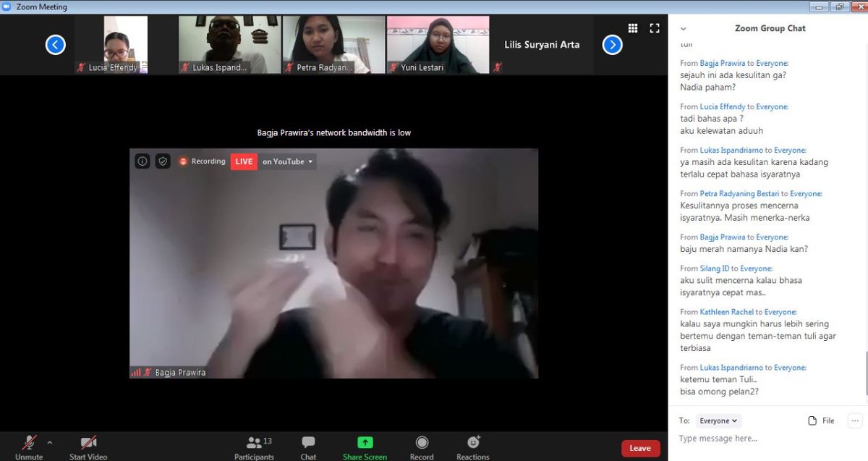Viewport: 868px width, 461px height.
Task: Unmute the microphone
Action: click(29, 447)
